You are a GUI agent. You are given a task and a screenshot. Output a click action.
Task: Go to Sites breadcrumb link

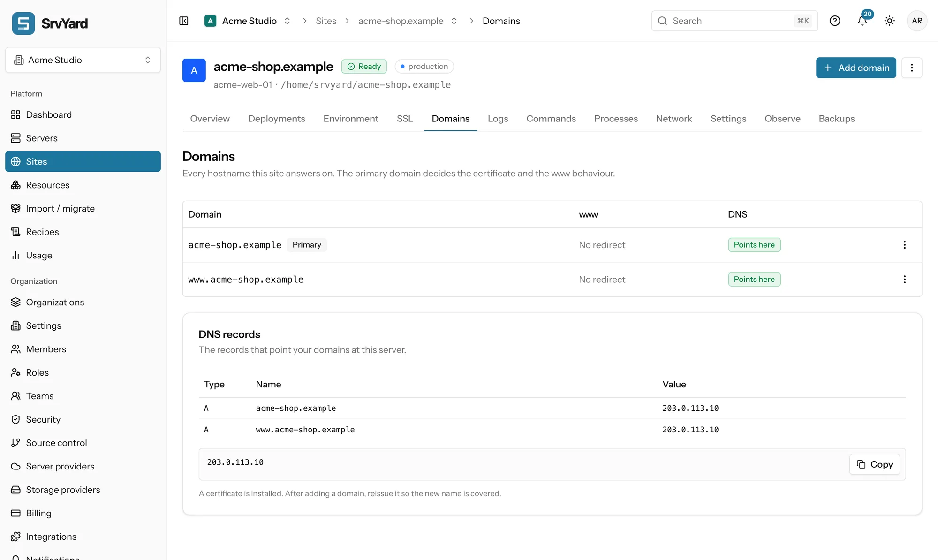pyautogui.click(x=326, y=21)
